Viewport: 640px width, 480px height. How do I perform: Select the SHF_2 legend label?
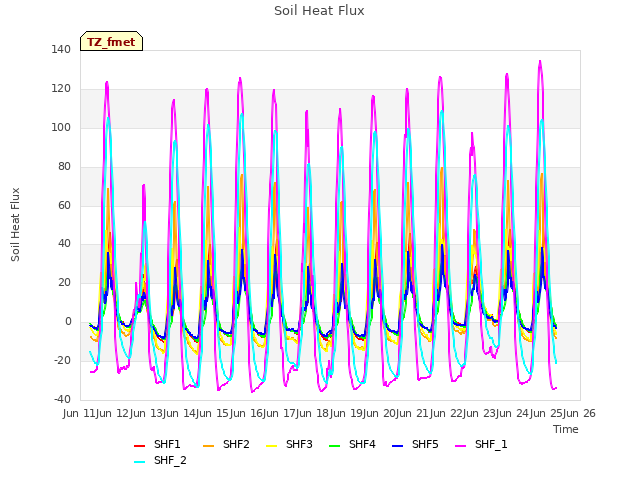point(170,460)
